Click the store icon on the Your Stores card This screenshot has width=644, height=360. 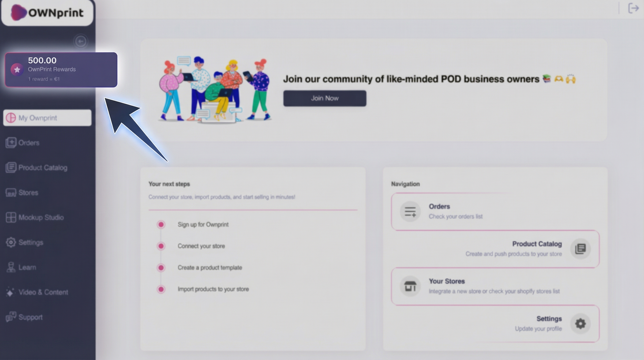pyautogui.click(x=410, y=286)
